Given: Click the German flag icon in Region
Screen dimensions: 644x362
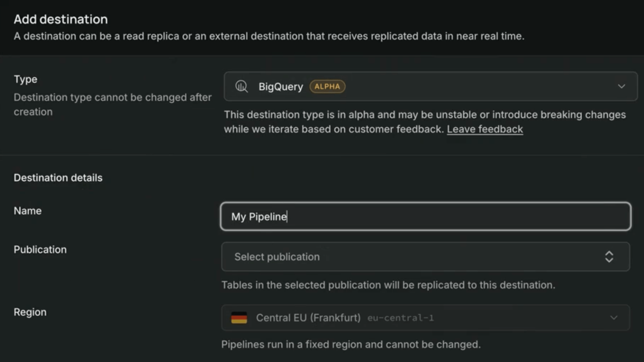Looking at the screenshot, I should pos(239,318).
